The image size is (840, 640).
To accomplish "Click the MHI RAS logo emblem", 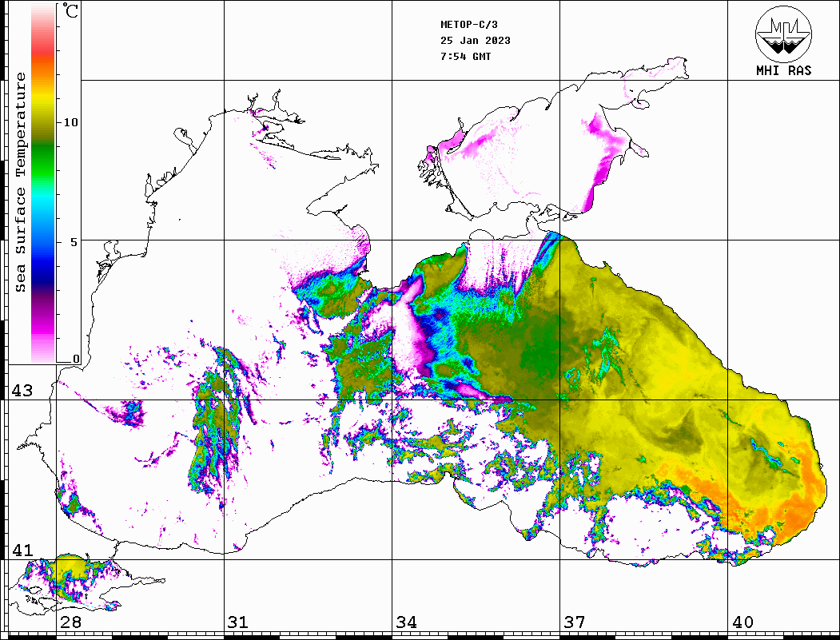I will coord(783,34).
